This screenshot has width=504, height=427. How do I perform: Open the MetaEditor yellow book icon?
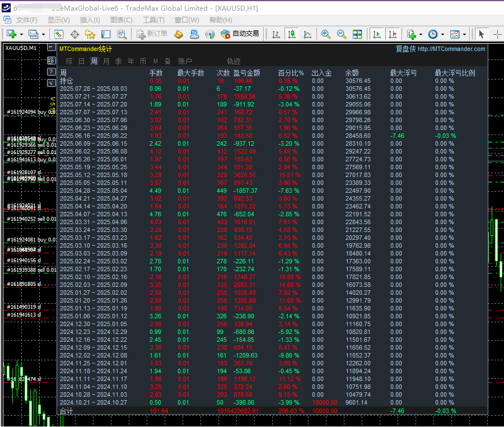pos(179,34)
